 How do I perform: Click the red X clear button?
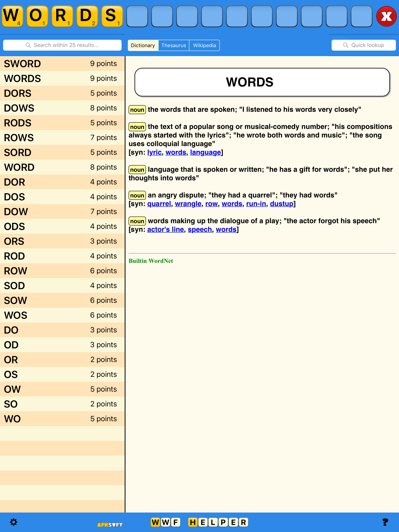click(386, 17)
